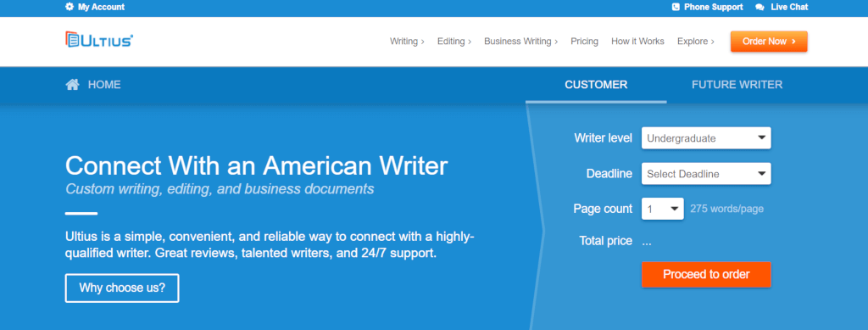Click the Custom writing, editing, and business documents subtitle
Image resolution: width=868 pixels, height=330 pixels.
(x=220, y=189)
